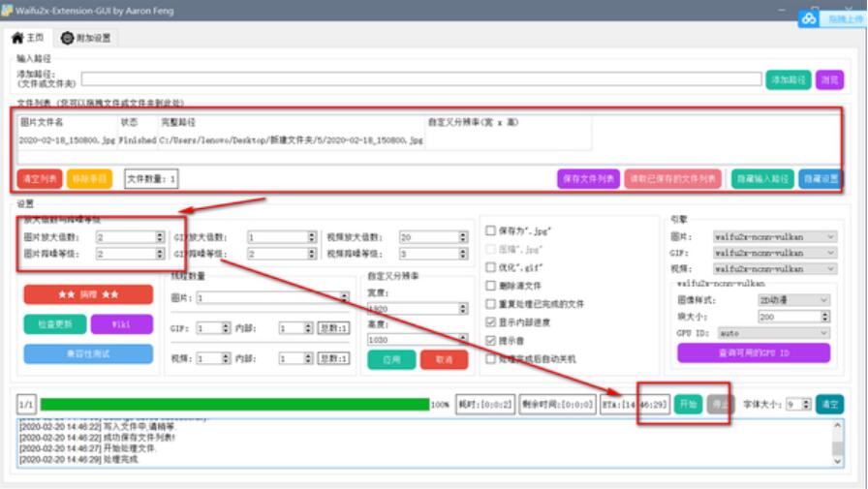The width and height of the screenshot is (868, 489).
Task: Click the red 捐赠 donate button
Action: point(88,294)
